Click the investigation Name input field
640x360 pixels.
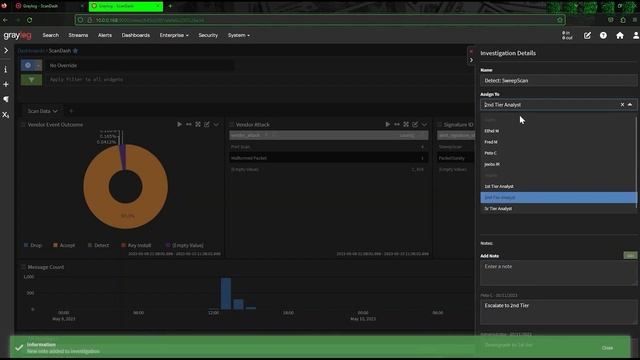[x=558, y=80]
